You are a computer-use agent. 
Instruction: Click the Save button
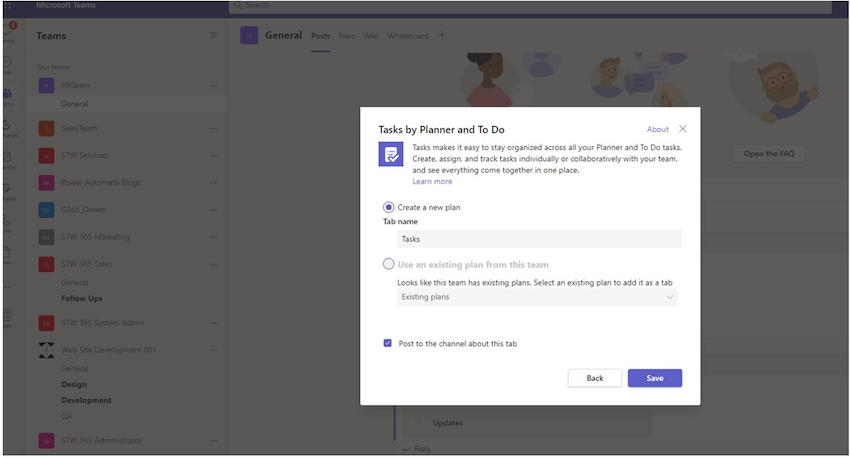tap(655, 378)
